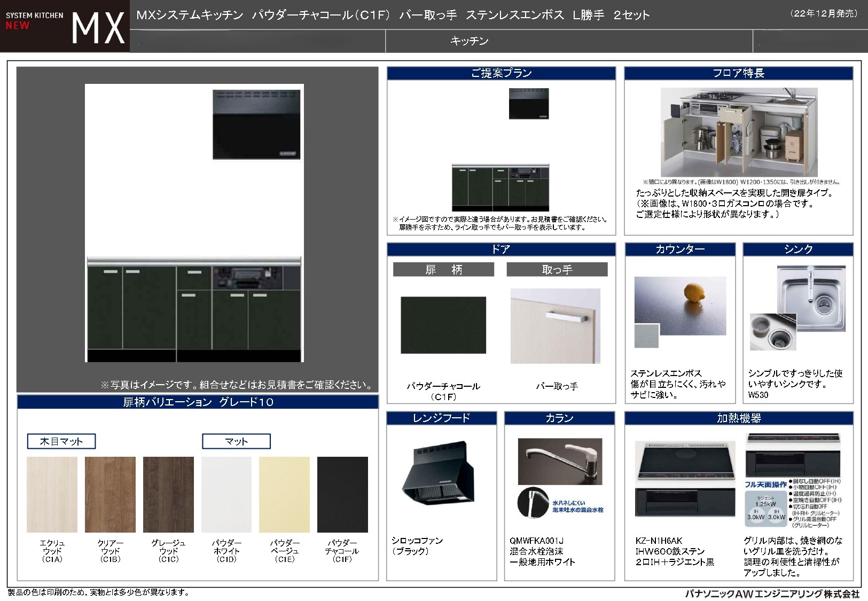Click the ※写真はイメージです disclaimer

(237, 385)
